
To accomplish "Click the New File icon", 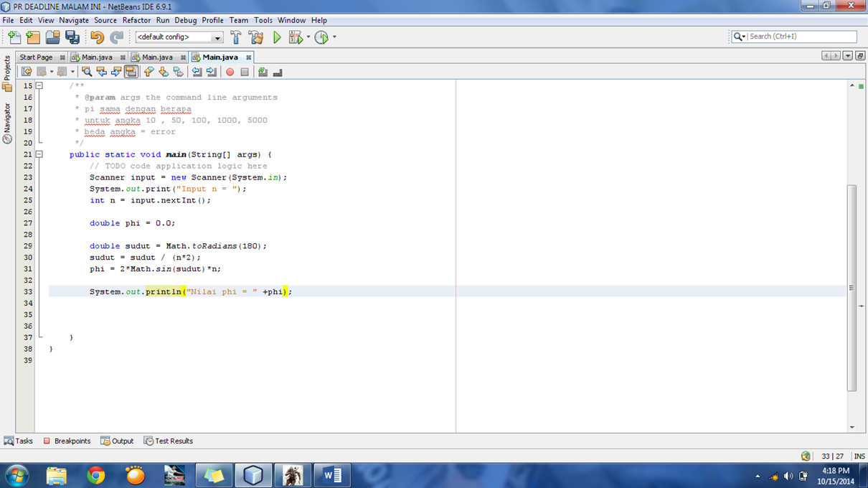I will pos(14,37).
